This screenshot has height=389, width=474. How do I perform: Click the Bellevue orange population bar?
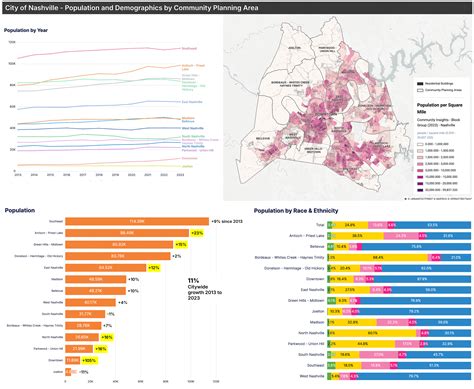(96, 291)
